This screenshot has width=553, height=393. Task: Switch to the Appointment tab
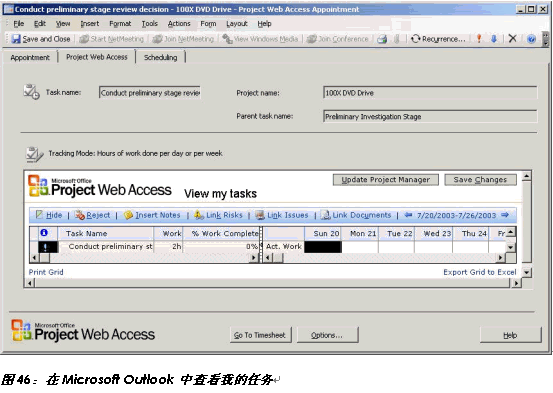(x=30, y=57)
